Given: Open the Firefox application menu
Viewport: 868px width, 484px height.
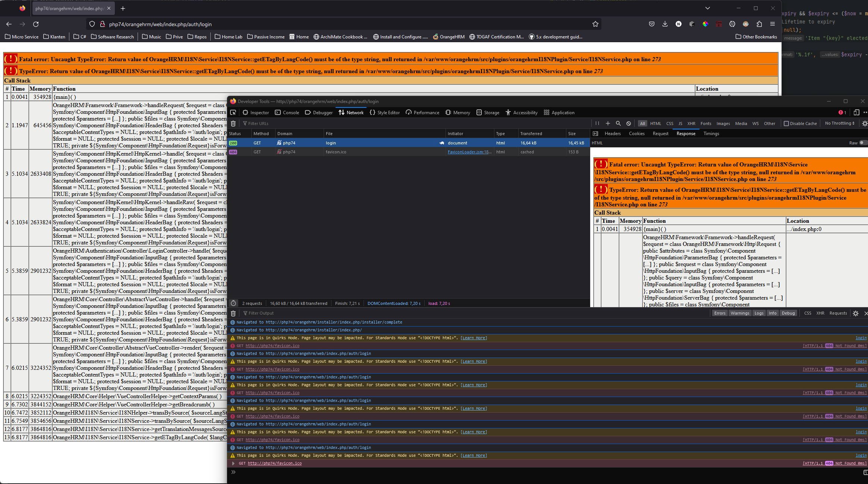Looking at the screenshot, I should (773, 24).
